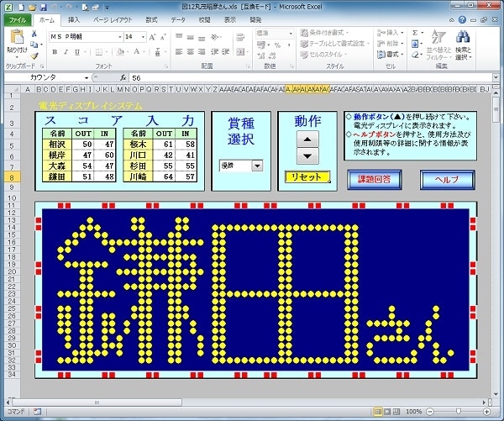Click the 課題回答 button
Screen dimensions: 504x421
(x=374, y=180)
